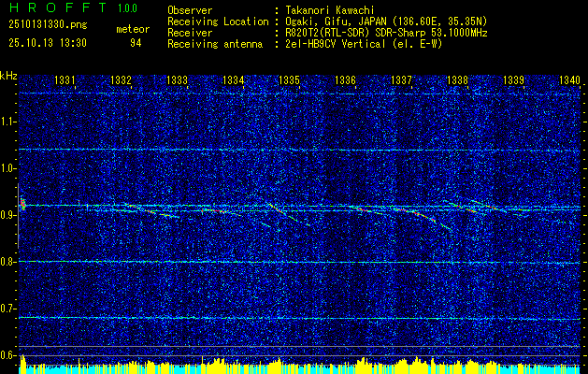Click the kHz axis unit label
Image resolution: width=588 pixels, height=374 pixels.
pos(8,76)
